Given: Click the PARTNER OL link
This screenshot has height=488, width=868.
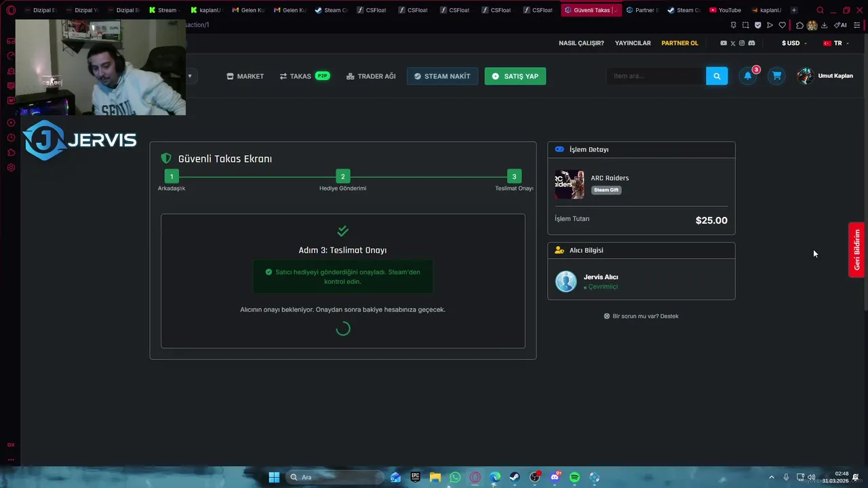Looking at the screenshot, I should pyautogui.click(x=679, y=43).
